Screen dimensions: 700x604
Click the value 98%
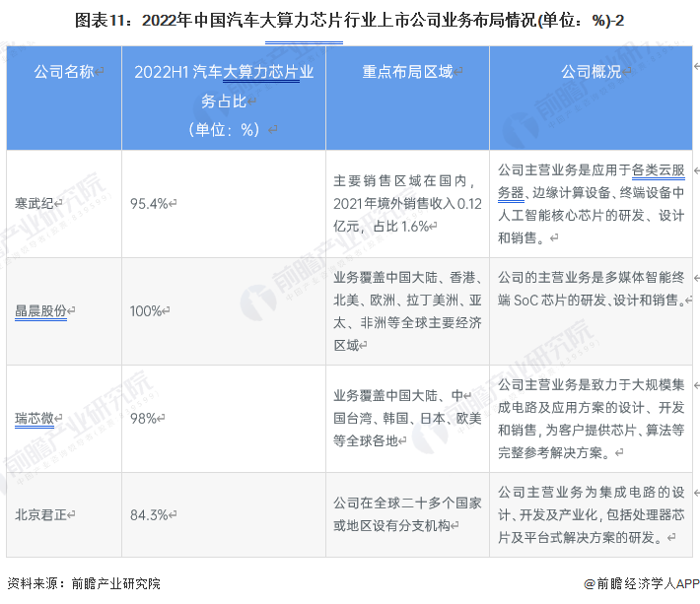pos(143,419)
